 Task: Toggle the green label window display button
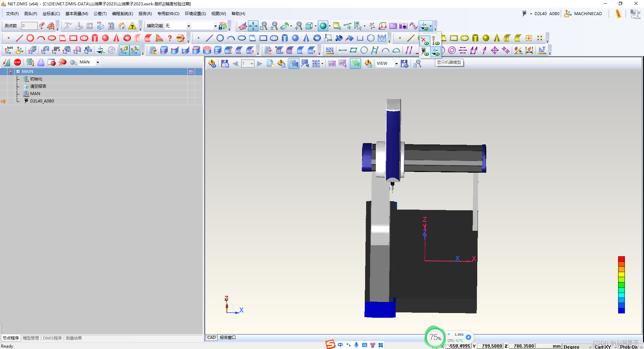355,63
